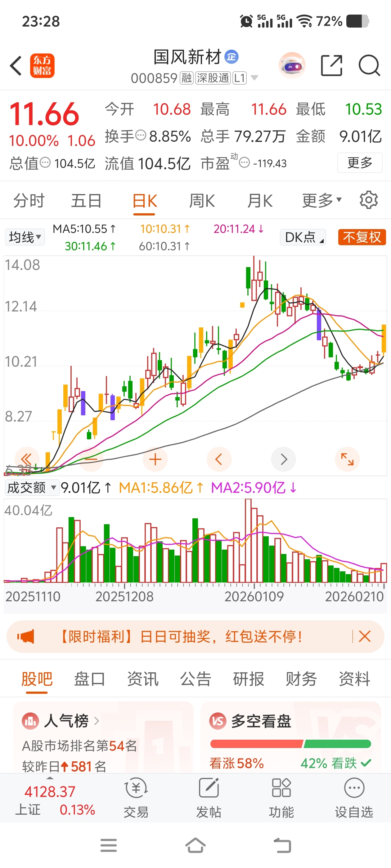Viewport: 391px width, 868px height.
Task: Tap Android home navigation button
Action: coord(195,845)
